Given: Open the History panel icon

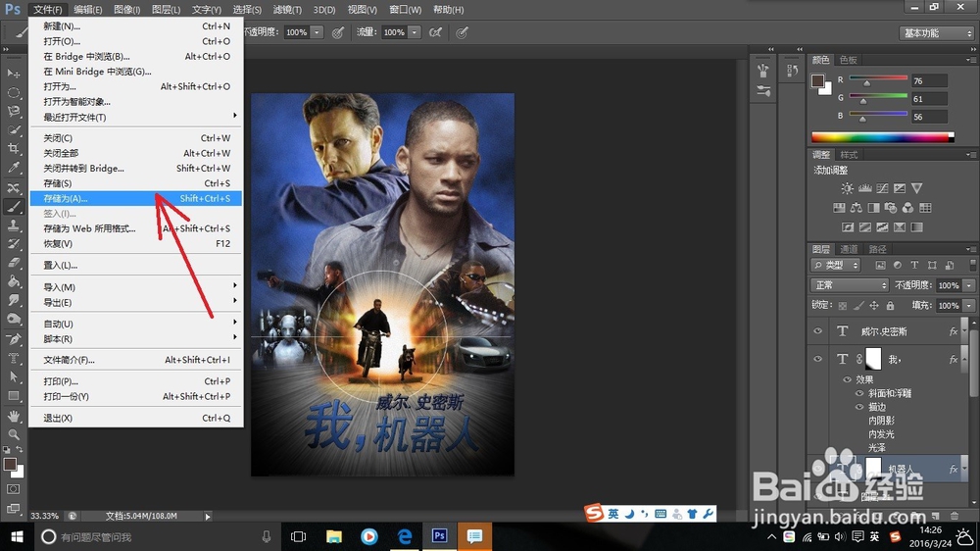Looking at the screenshot, I should point(793,71).
